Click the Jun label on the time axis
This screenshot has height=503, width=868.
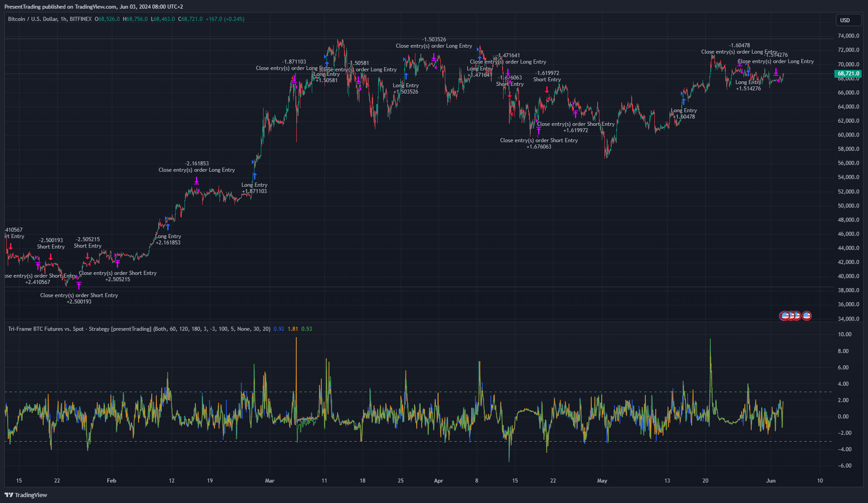(x=771, y=481)
